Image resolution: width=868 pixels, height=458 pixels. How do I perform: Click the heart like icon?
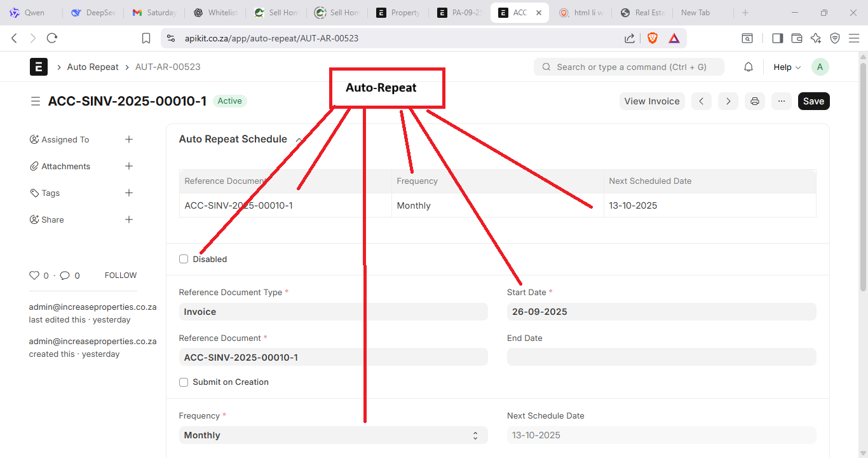pyautogui.click(x=34, y=275)
